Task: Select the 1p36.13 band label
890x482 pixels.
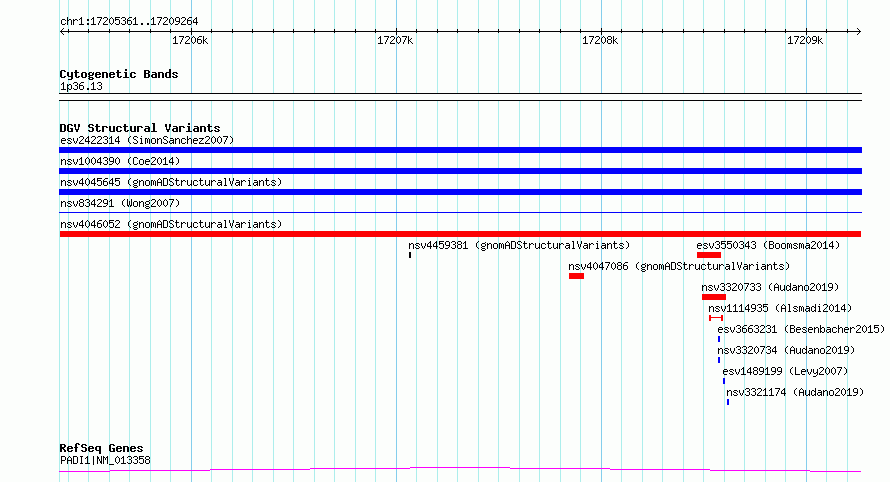Action: click(x=81, y=86)
